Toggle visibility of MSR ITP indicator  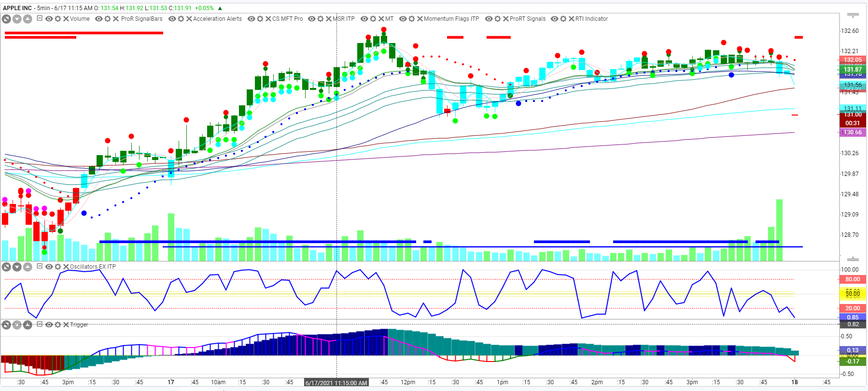[312, 19]
